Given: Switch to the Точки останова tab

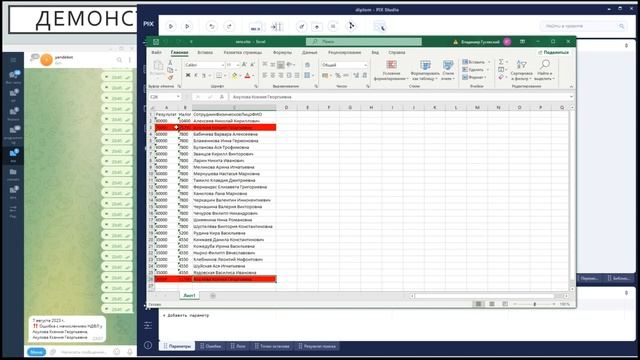Looking at the screenshot, I should coord(272,346).
